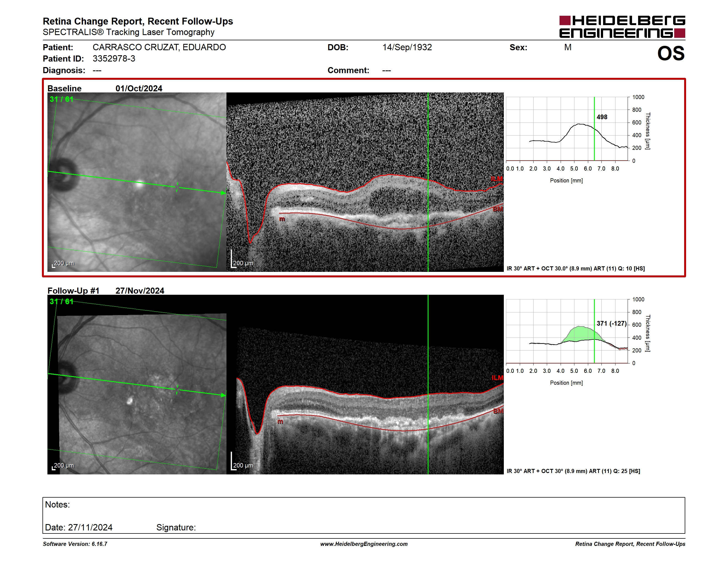Click the Patient ID value '3352978-3'

114,59
